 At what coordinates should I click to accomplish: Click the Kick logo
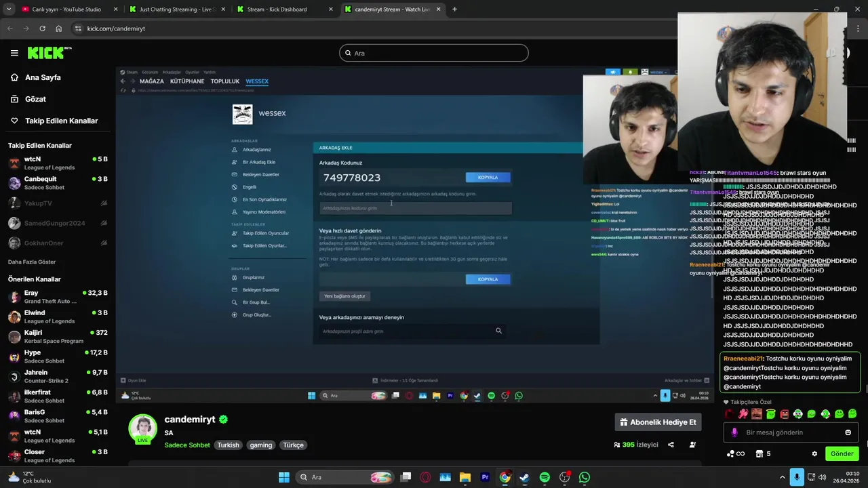[x=49, y=53]
